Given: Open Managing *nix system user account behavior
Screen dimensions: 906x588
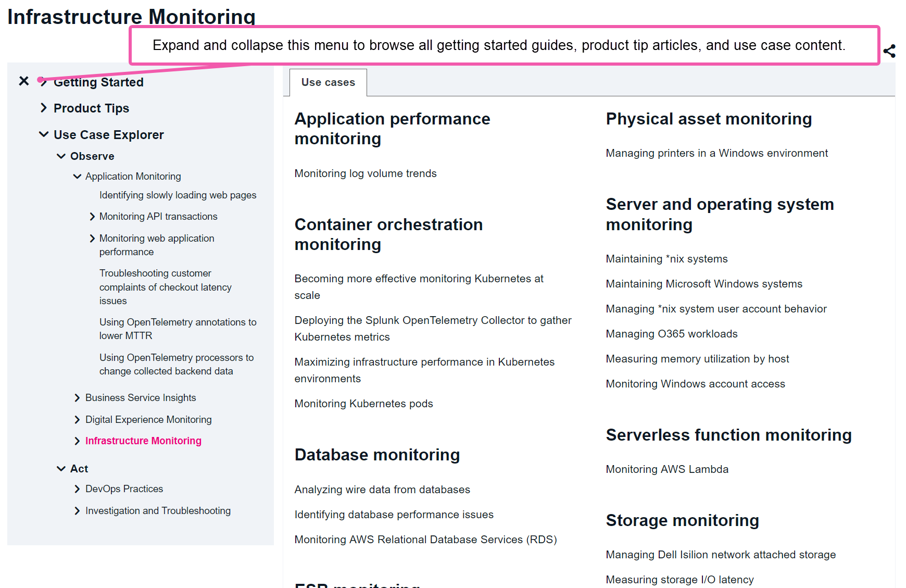Looking at the screenshot, I should click(x=716, y=309).
